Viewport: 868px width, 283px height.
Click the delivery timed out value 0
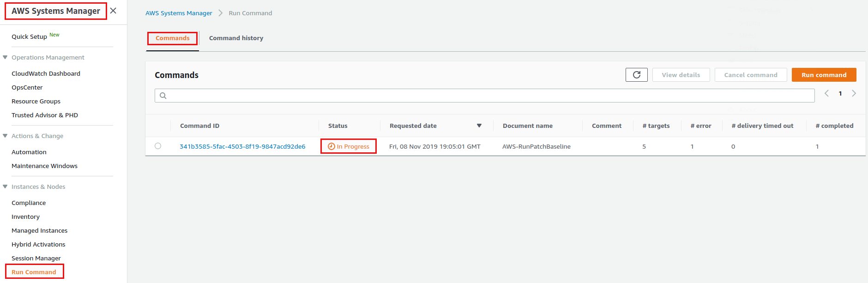point(733,146)
